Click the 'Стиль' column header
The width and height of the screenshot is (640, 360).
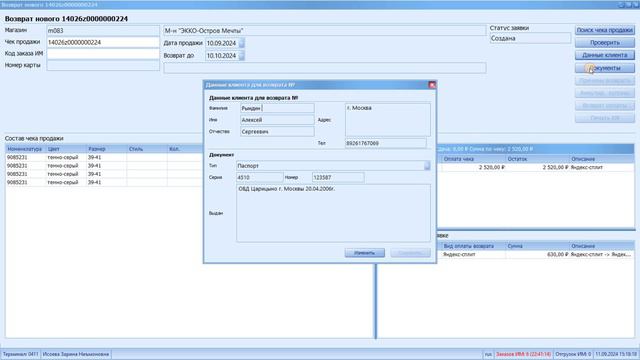point(147,149)
